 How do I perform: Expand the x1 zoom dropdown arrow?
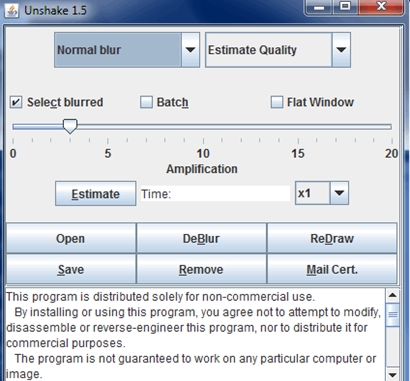click(x=339, y=193)
